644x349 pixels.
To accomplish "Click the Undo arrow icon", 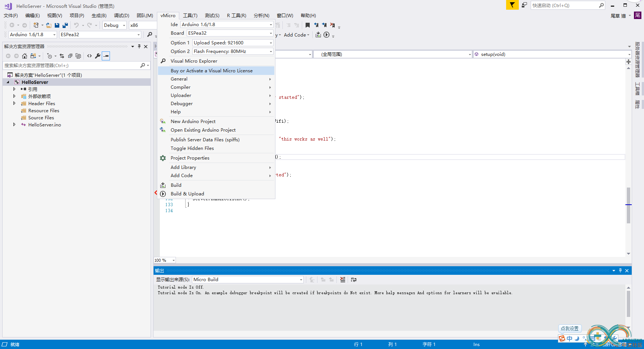I will pyautogui.click(x=76, y=25).
